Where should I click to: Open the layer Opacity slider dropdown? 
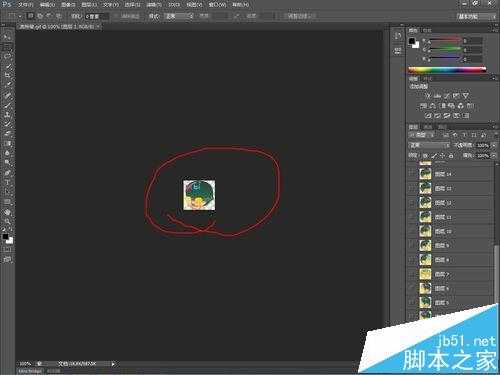(x=494, y=146)
